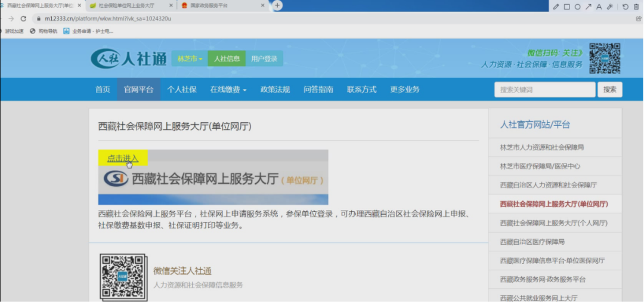The height and width of the screenshot is (302, 644).
Task: Click the 微信关注人社通 heading text
Action: point(182,271)
